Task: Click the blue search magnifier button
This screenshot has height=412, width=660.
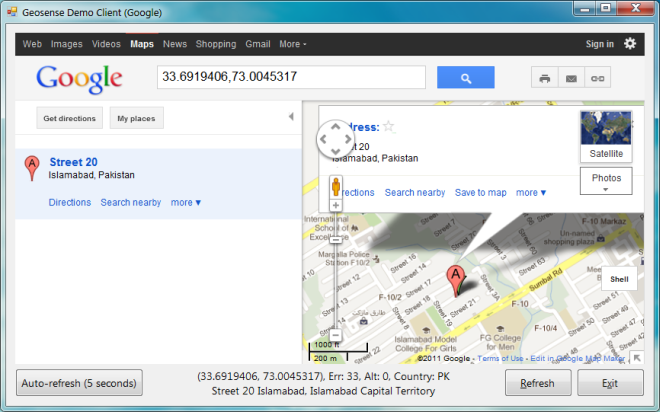Action: tap(466, 77)
